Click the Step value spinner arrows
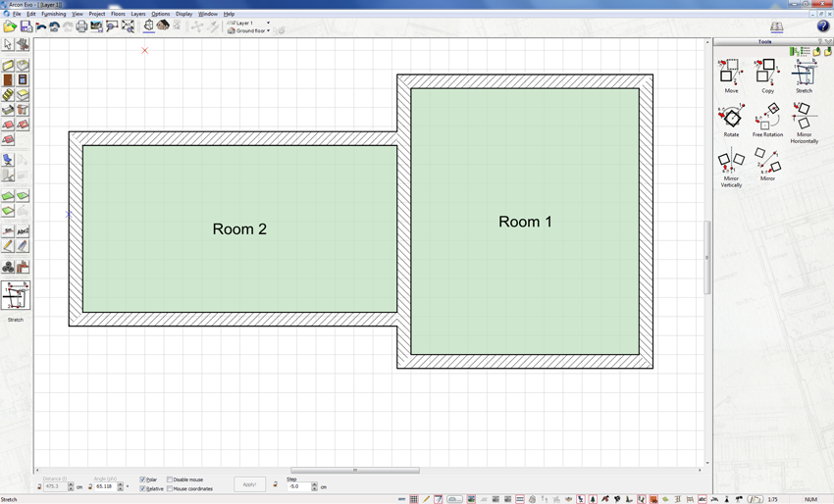The width and height of the screenshot is (834, 504). [314, 486]
